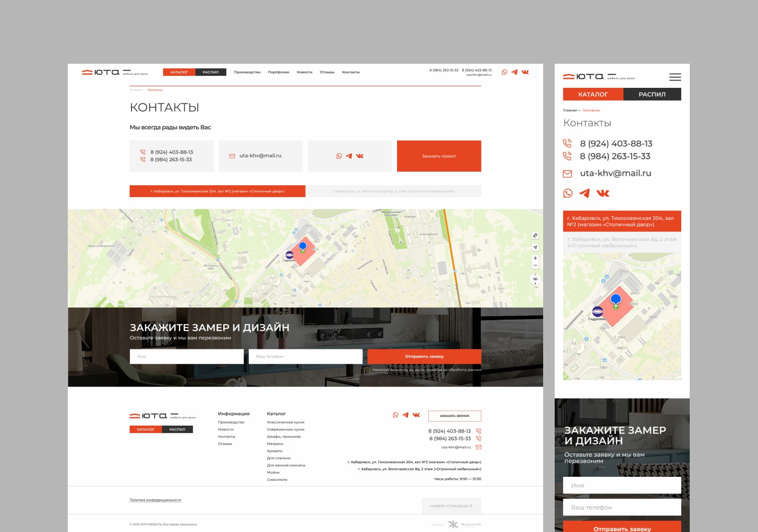Select the Тихоокеанская 204 address tab on desktop
Viewport: 758px width, 532px height.
pos(217,191)
